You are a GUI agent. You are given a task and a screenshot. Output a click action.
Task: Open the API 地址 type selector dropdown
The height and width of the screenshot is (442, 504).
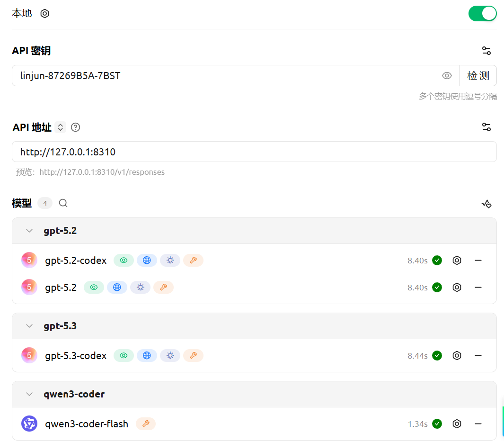click(60, 127)
